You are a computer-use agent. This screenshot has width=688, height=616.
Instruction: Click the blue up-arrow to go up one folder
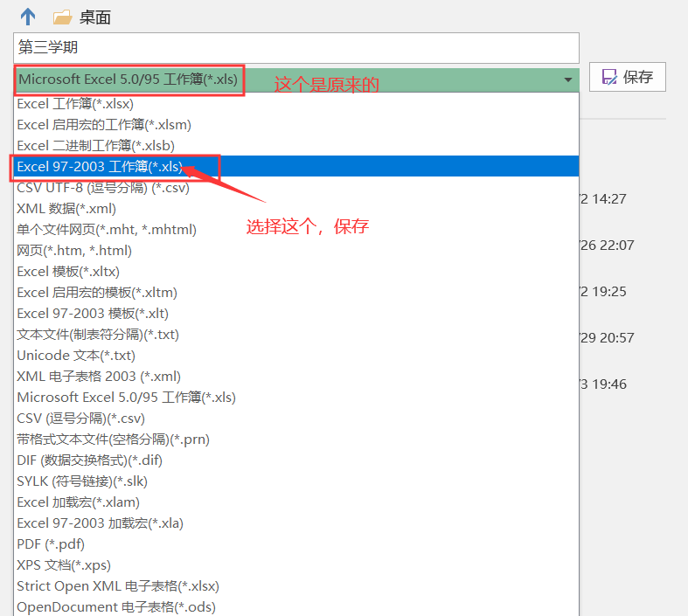pos(28,17)
